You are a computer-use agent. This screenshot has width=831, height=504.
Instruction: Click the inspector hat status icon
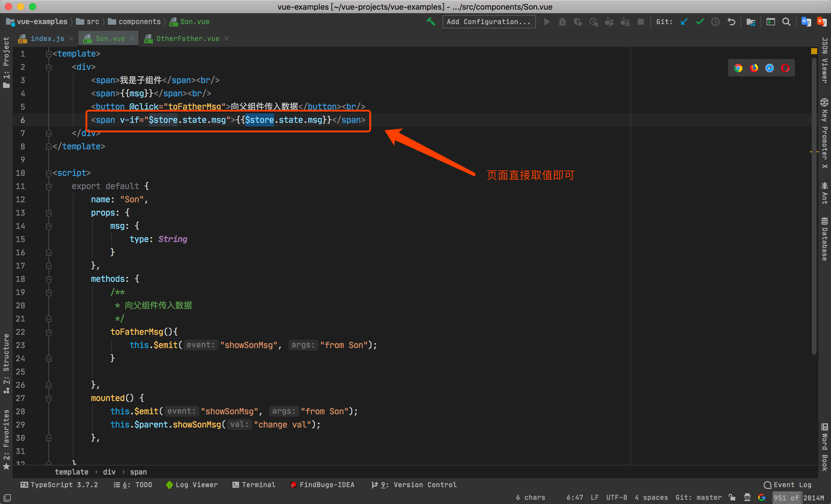click(747, 497)
